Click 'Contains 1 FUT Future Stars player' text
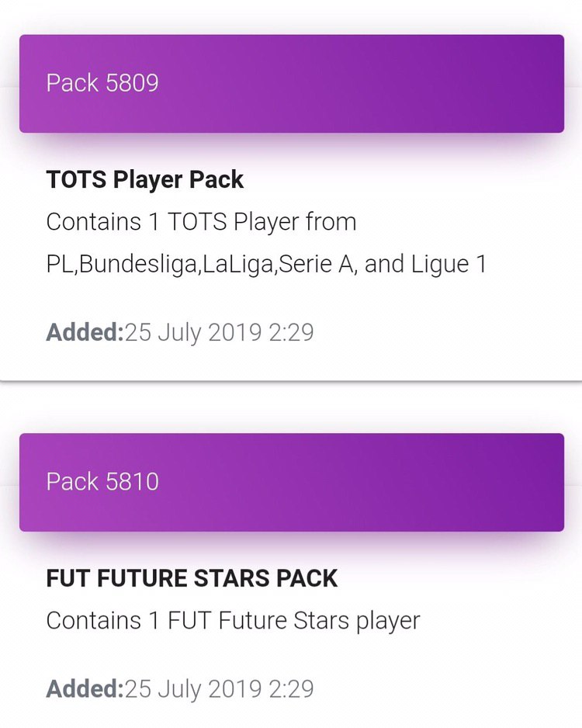This screenshot has width=582, height=728. [x=233, y=620]
